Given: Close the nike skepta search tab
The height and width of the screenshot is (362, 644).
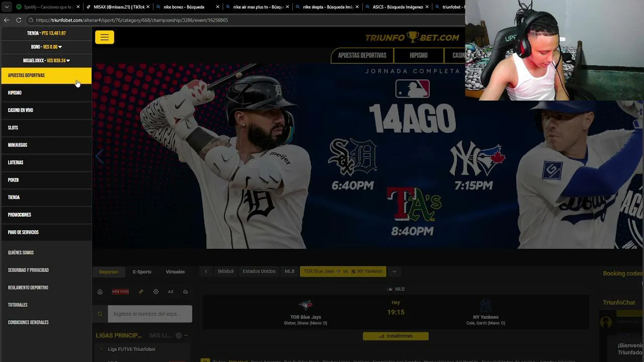Looking at the screenshot, I should [x=357, y=7].
